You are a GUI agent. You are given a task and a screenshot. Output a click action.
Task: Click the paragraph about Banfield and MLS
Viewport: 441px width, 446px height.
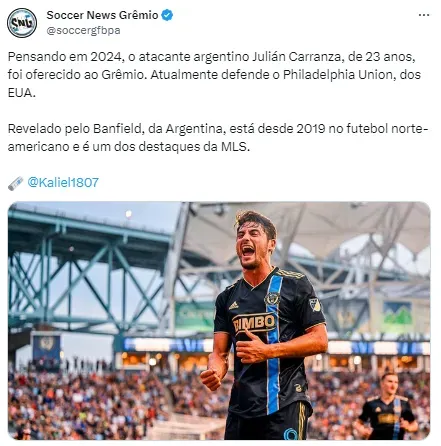point(218,138)
